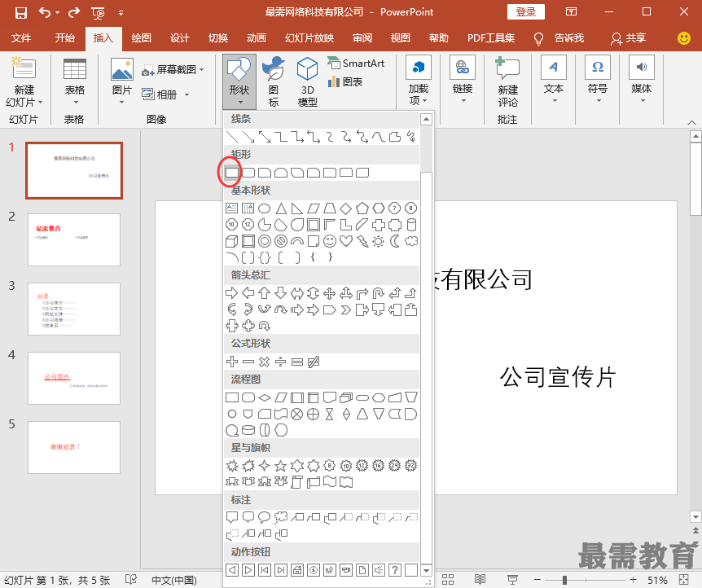Screen dimensions: 702x588
Task: Switch to reading view in status bar
Action: pos(480,580)
